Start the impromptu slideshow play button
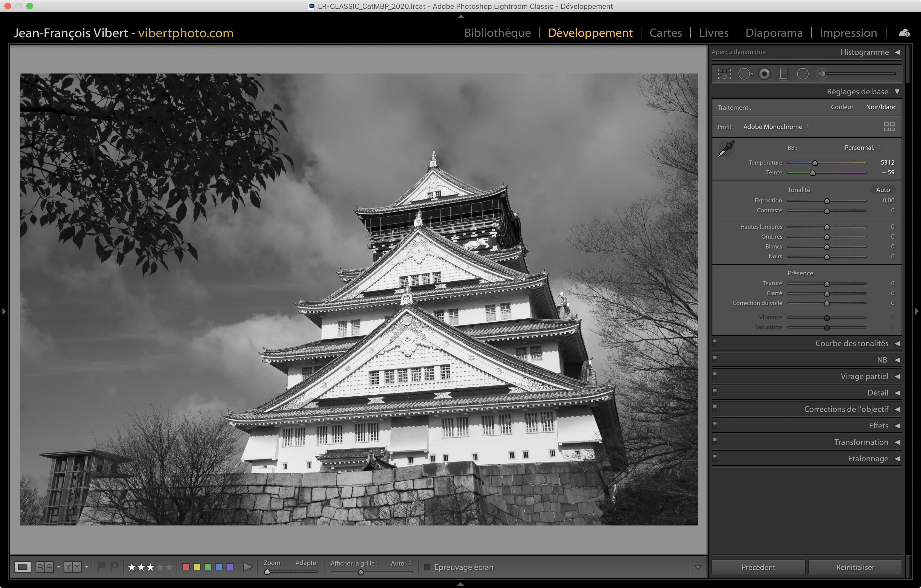921x588 pixels. 248,567
